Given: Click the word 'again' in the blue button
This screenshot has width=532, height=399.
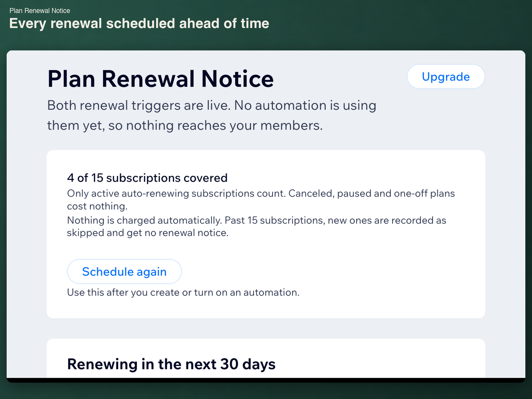Looking at the screenshot, I should (152, 272).
